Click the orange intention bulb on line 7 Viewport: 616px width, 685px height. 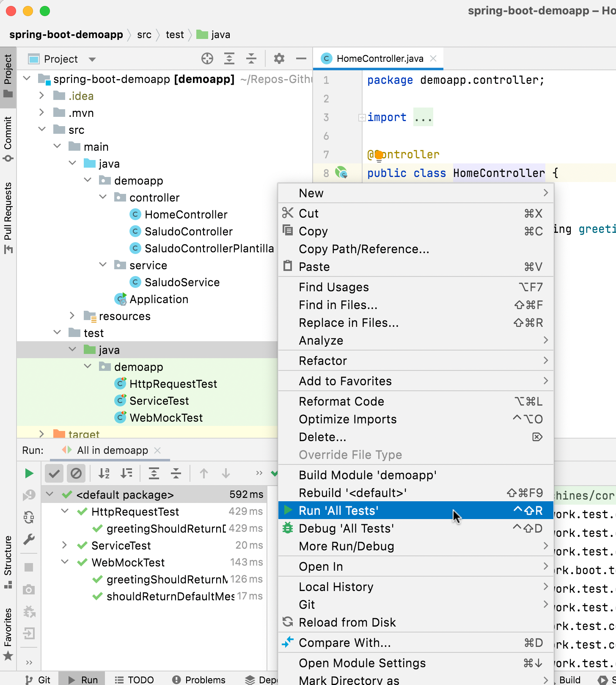point(379,155)
